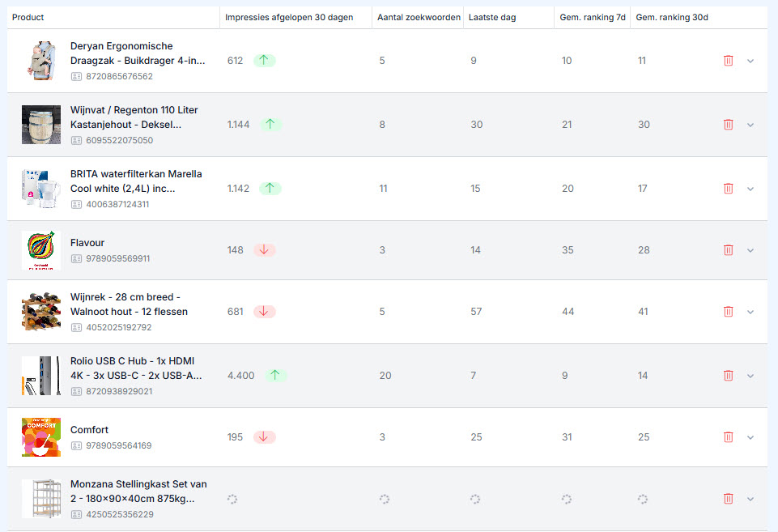Open Wijnvat / Regenton 110 Liter title
Image resolution: width=778 pixels, height=532 pixels.
pos(134,117)
